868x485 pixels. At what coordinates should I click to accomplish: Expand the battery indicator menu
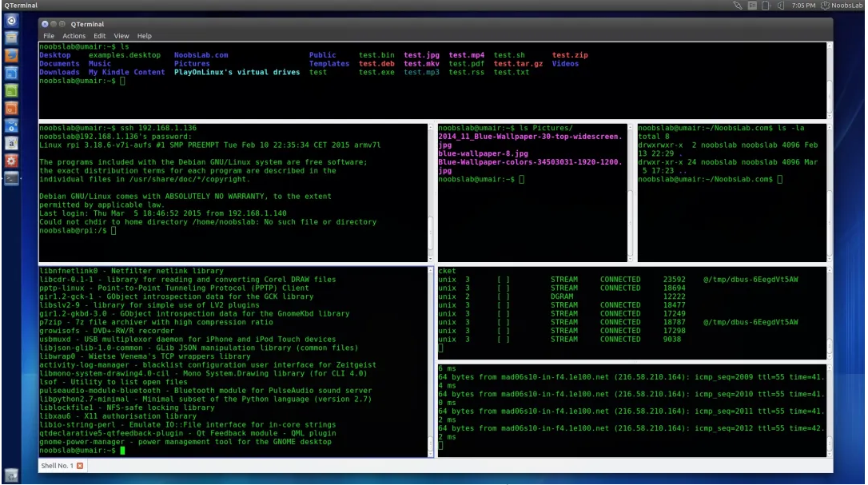point(767,6)
